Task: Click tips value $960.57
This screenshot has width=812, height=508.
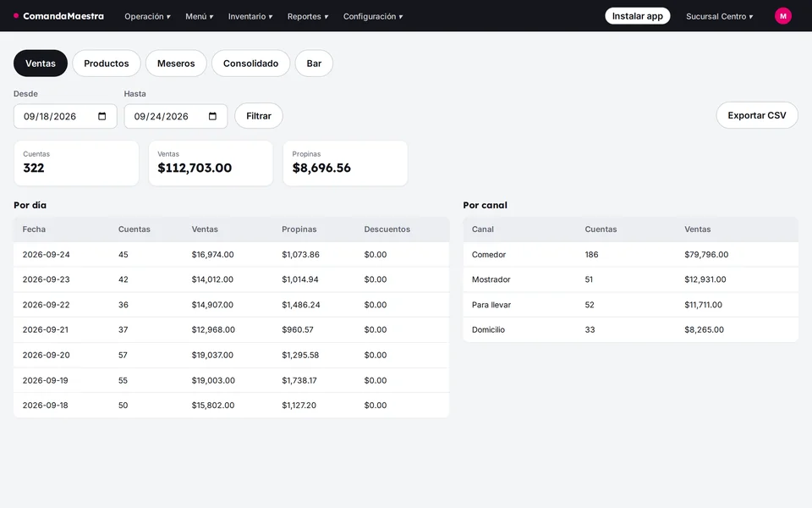Action: (x=297, y=329)
